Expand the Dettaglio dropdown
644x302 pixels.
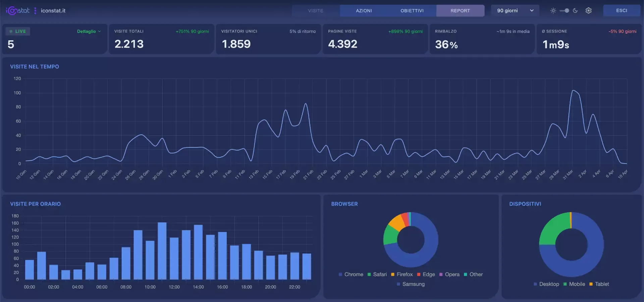pyautogui.click(x=89, y=32)
